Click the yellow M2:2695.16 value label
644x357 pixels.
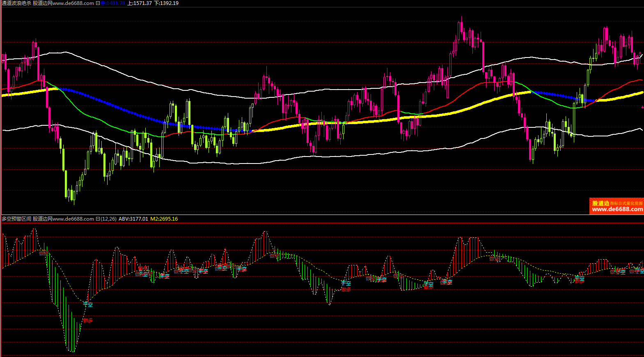164,219
